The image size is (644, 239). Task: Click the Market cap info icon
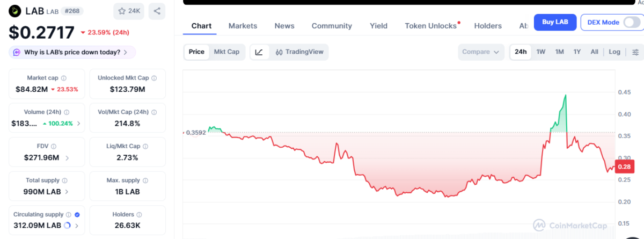(63, 78)
